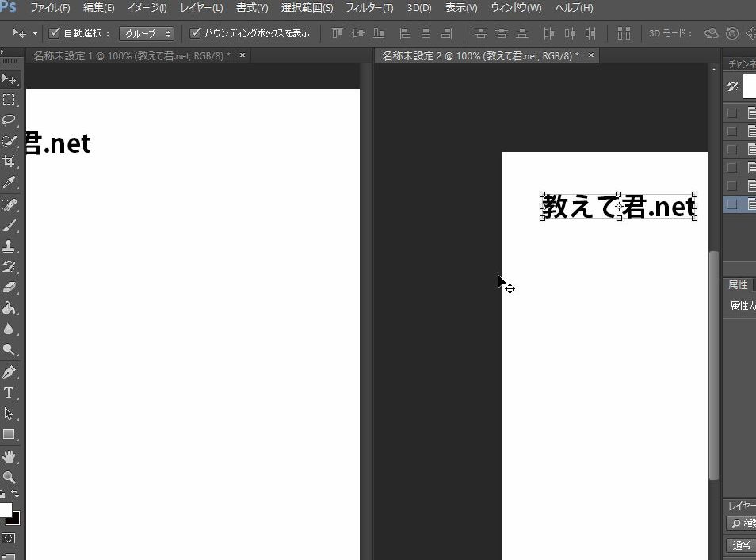
Task: Align vertical centers in options bar
Action: (x=358, y=33)
